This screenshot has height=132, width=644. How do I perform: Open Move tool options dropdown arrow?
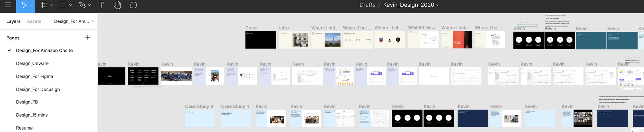pos(32,5)
